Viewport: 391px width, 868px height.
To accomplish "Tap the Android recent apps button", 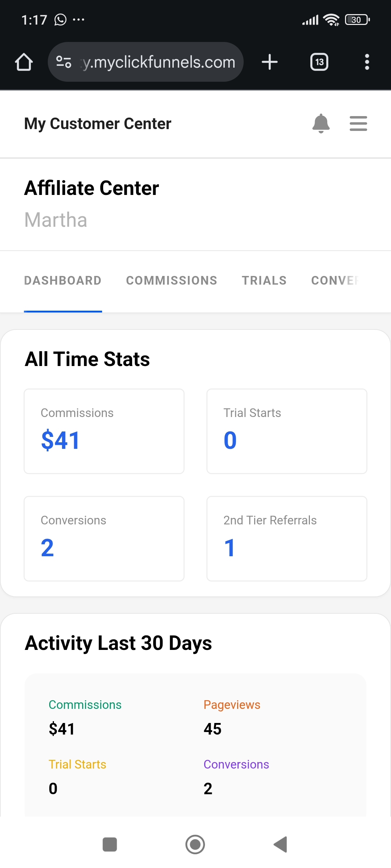I will (110, 844).
